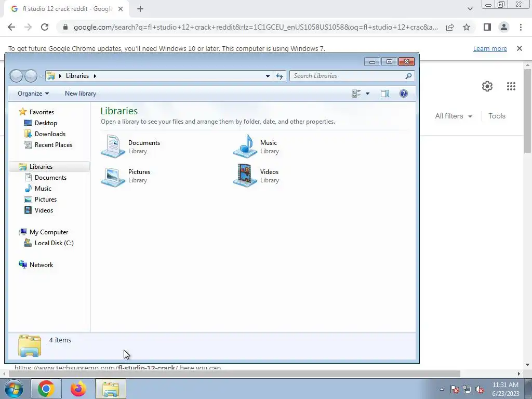Select My Computer in the navigation pane

(x=49, y=232)
